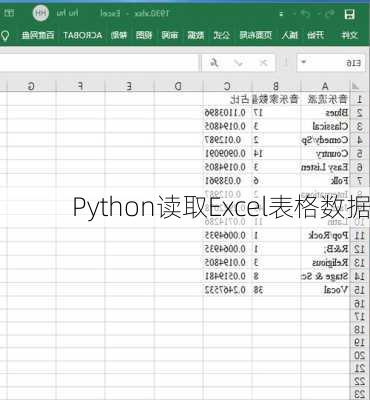The height and width of the screenshot is (400, 370).
Task: Select column D header
Action: pyautogui.click(x=179, y=86)
